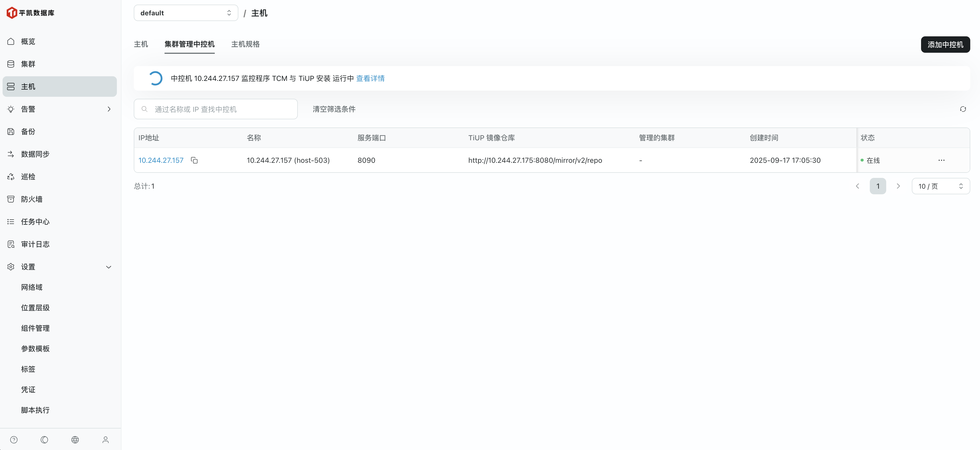Image resolution: width=980 pixels, height=450 pixels.
Task: Toggle dark mode moon icon
Action: pos(45,440)
